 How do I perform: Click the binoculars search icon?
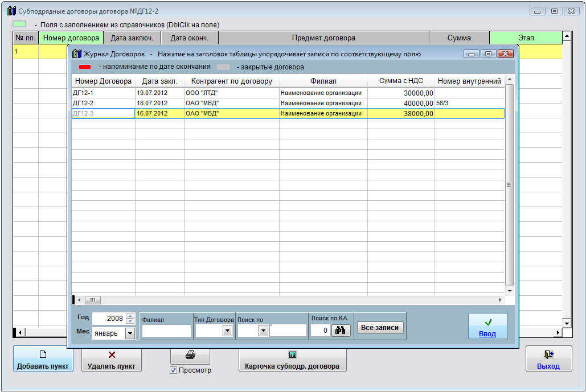[x=341, y=330]
